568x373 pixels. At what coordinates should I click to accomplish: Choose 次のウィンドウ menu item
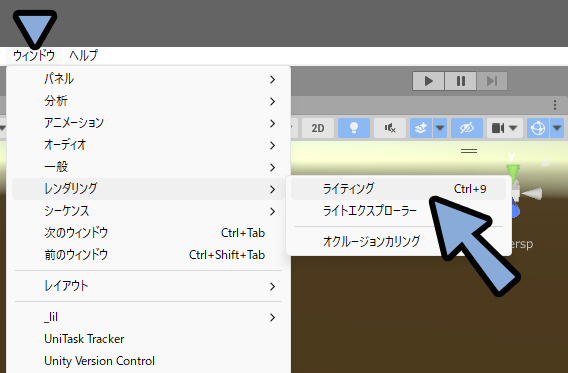(148, 233)
